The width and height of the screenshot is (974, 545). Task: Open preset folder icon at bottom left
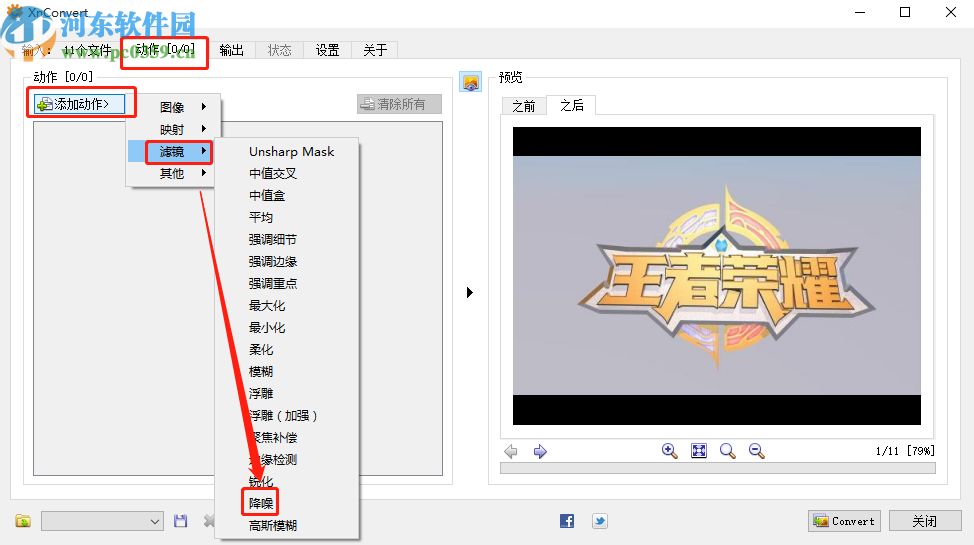(x=23, y=521)
